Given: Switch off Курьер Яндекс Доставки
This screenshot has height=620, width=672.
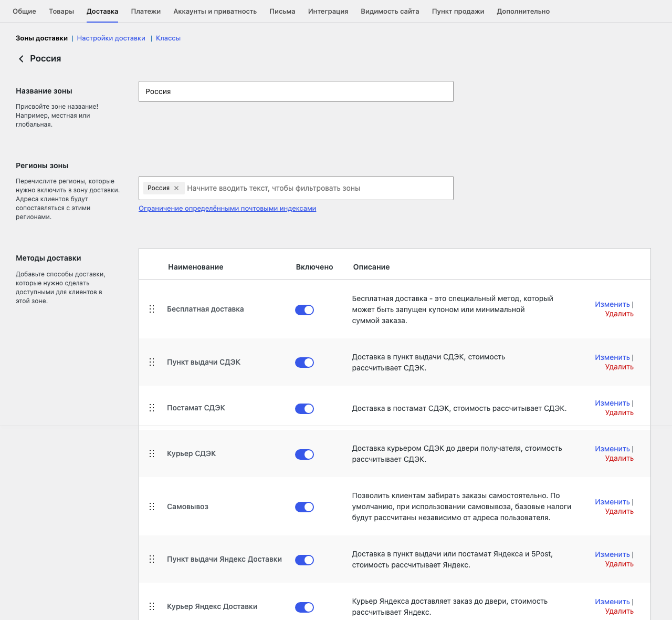Looking at the screenshot, I should pos(304,607).
